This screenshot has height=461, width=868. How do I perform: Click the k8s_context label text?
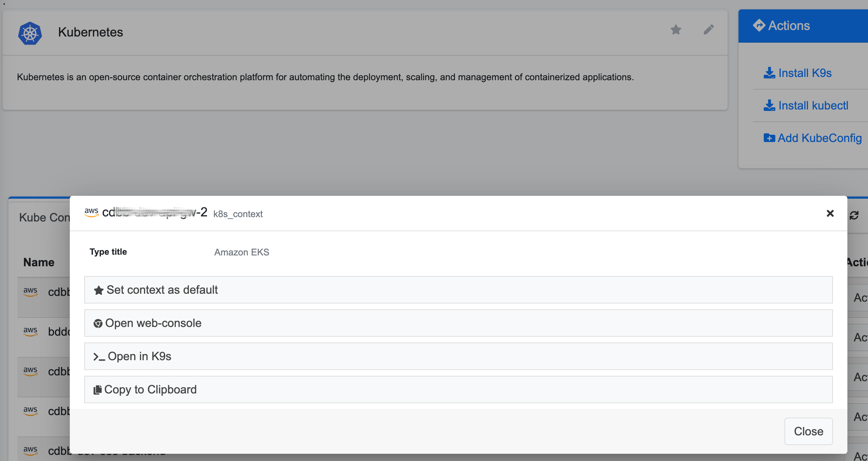tap(238, 214)
